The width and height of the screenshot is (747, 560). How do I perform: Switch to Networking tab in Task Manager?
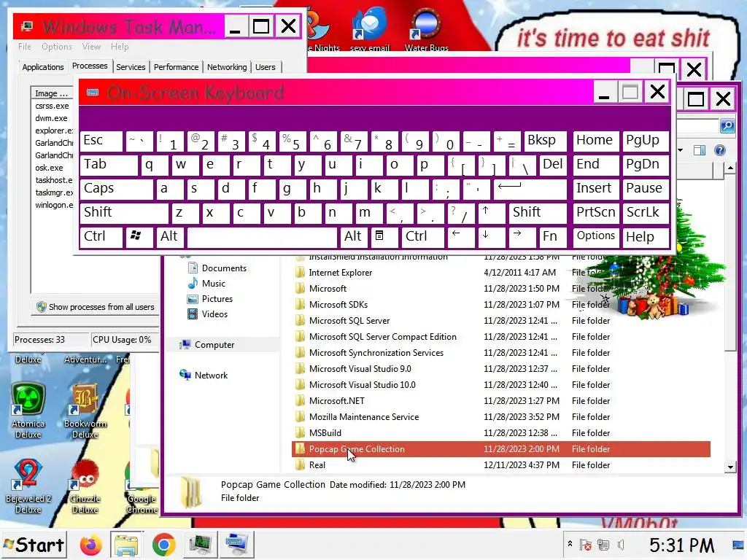(x=227, y=67)
